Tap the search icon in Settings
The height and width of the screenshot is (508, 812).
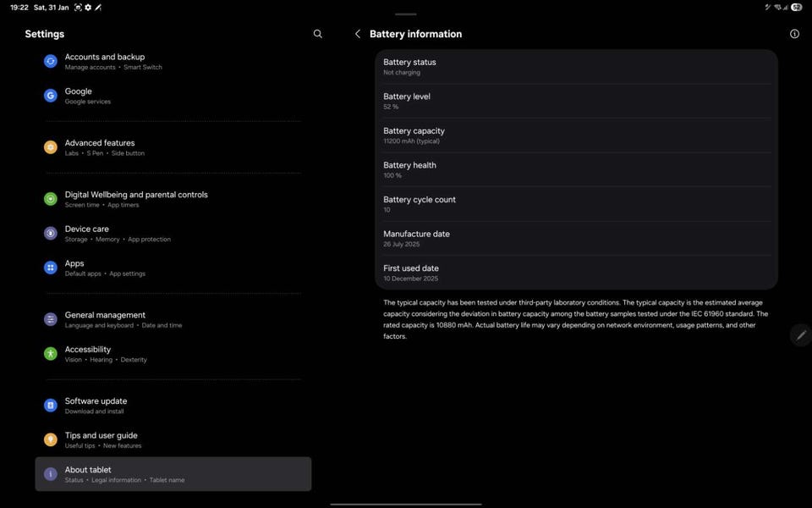[318, 34]
